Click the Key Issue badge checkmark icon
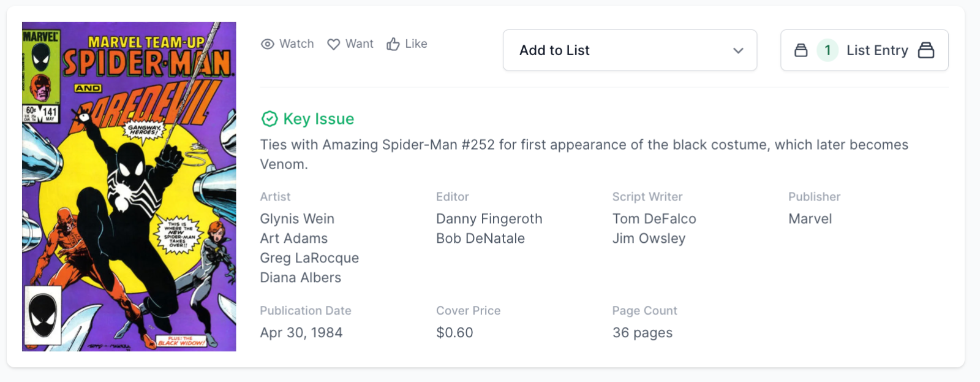Viewport: 980px width, 382px height. pyautogui.click(x=269, y=119)
